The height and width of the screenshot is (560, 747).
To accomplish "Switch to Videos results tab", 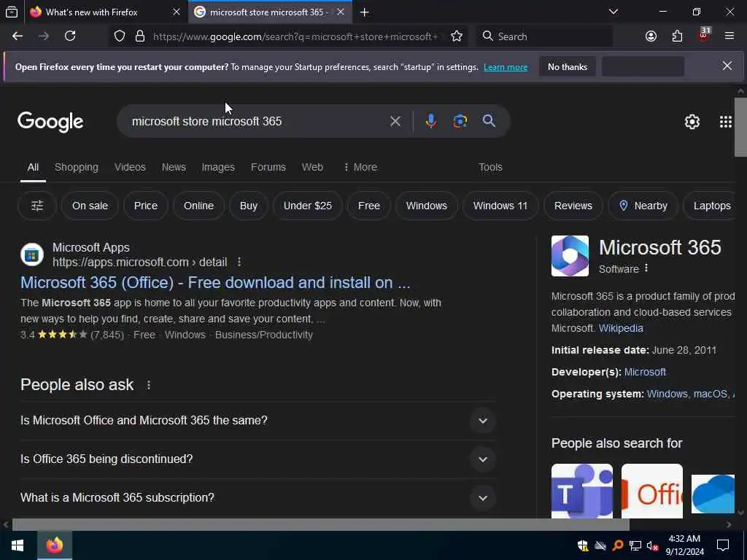I will (x=130, y=167).
